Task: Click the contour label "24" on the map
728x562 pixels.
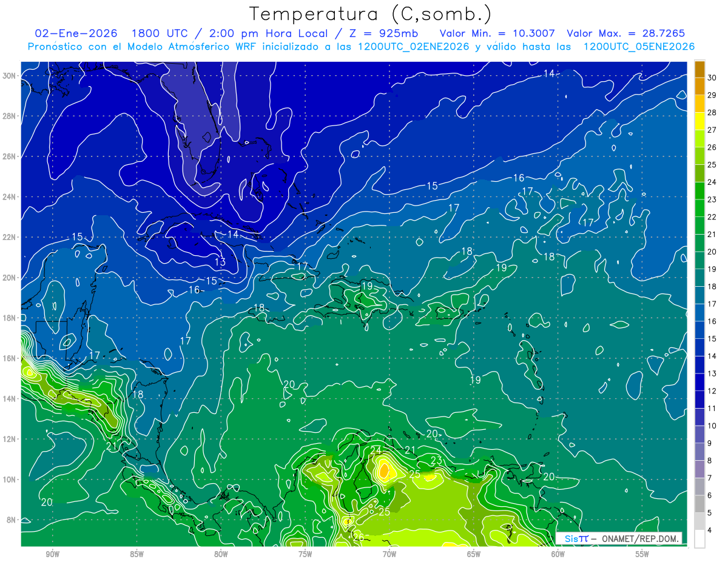Action: click(376, 450)
